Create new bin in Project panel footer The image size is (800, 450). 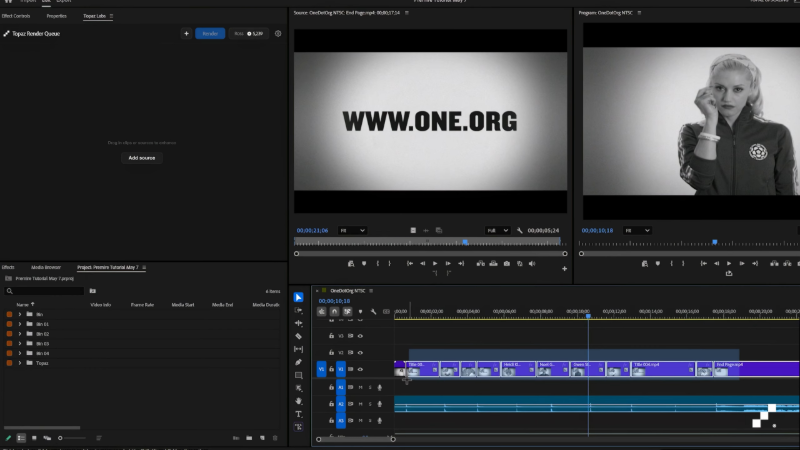click(249, 438)
